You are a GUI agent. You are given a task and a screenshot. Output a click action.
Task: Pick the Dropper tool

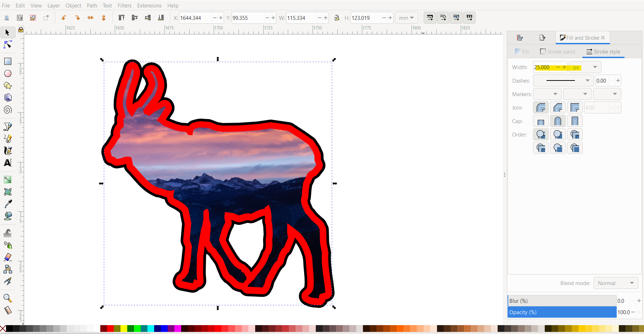point(7,203)
